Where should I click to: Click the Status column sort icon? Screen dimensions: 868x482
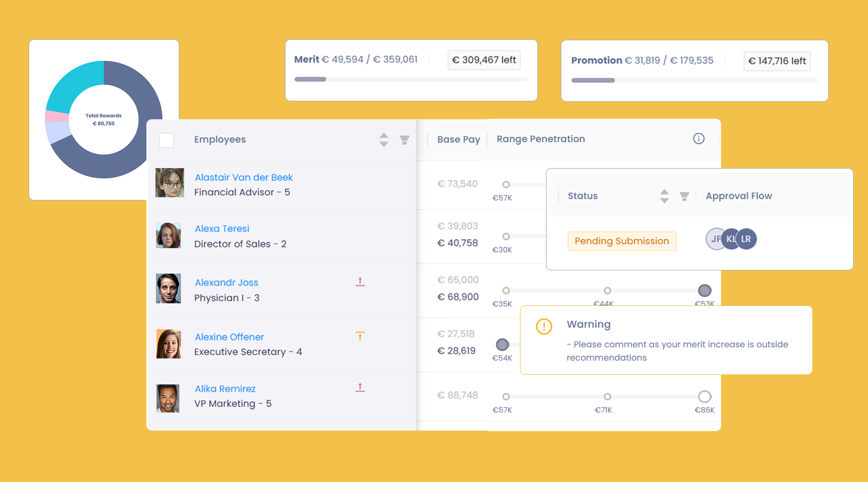pos(664,196)
